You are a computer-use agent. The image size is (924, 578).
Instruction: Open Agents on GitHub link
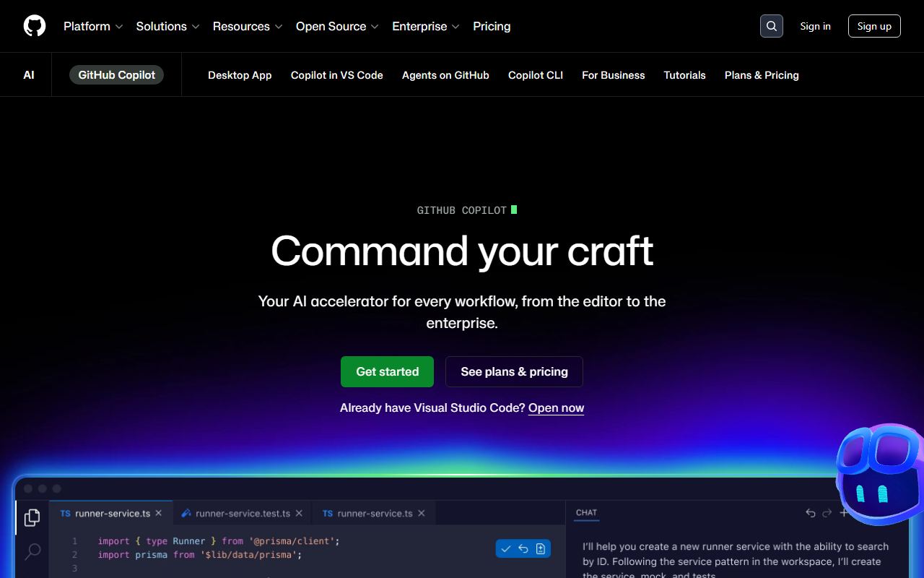click(x=445, y=75)
